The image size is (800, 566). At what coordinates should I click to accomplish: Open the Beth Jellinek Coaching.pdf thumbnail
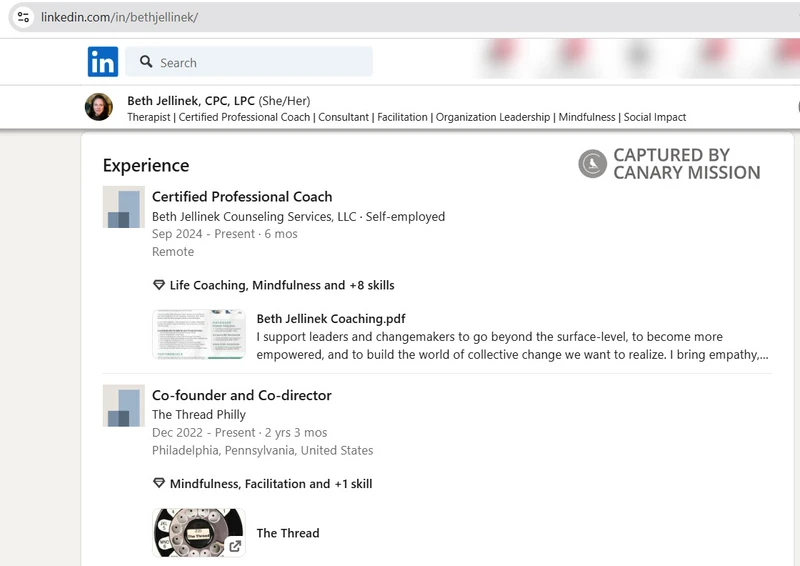pos(198,334)
